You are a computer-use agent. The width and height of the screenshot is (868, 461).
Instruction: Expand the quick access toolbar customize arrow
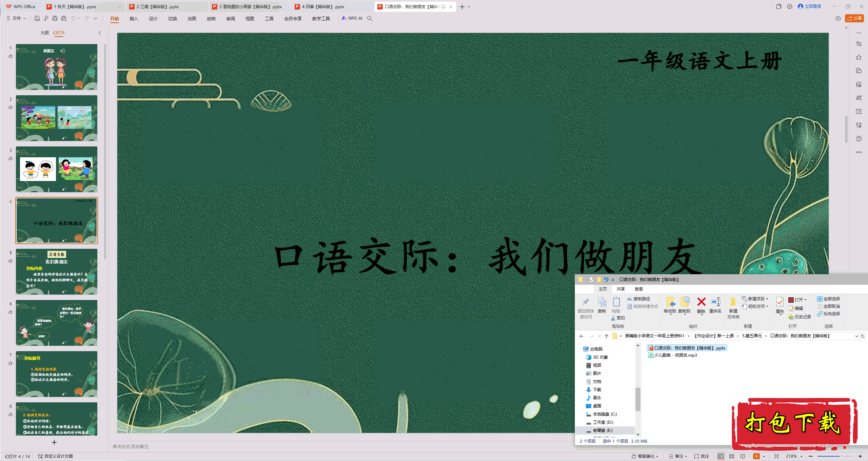coord(96,18)
